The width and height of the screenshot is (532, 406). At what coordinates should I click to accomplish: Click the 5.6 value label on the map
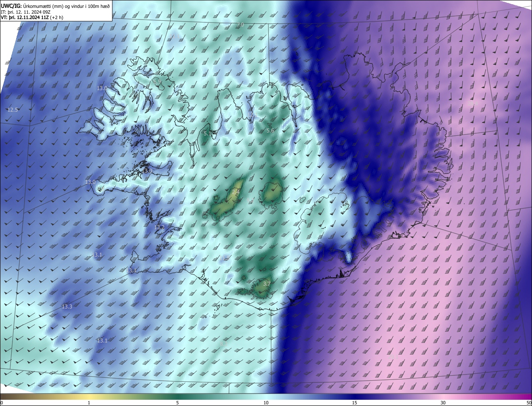(270, 131)
